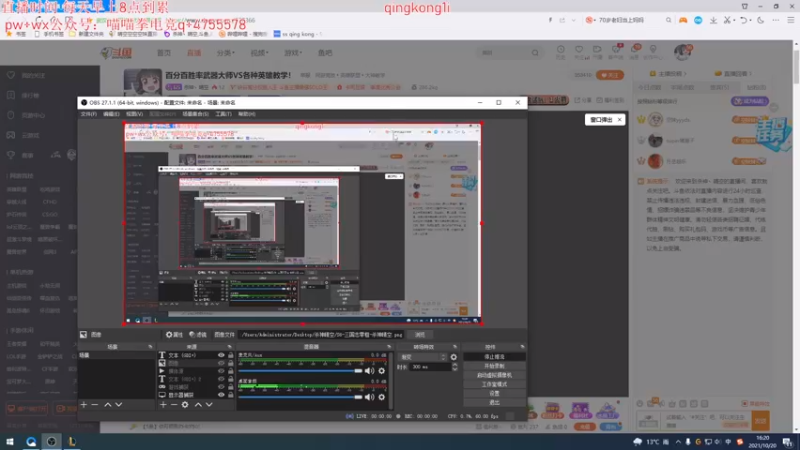Open OBS 帮助(H) menu
Screen dimensions: 800x450
point(247,114)
